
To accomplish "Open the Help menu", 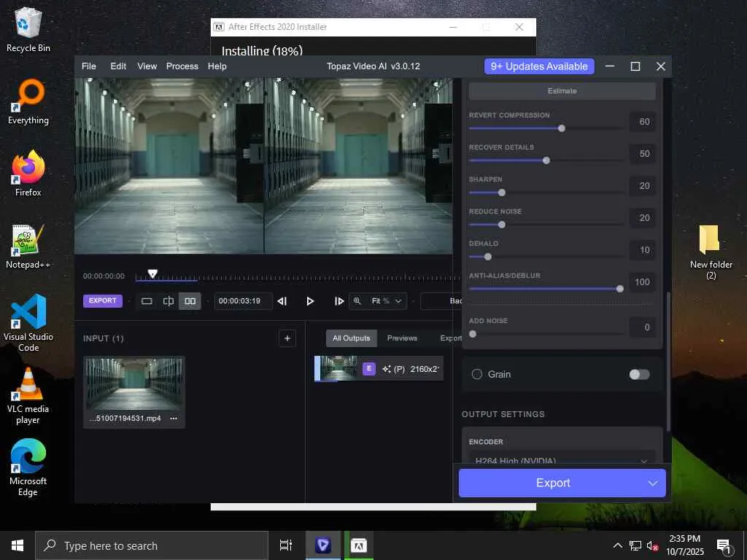I will (217, 66).
